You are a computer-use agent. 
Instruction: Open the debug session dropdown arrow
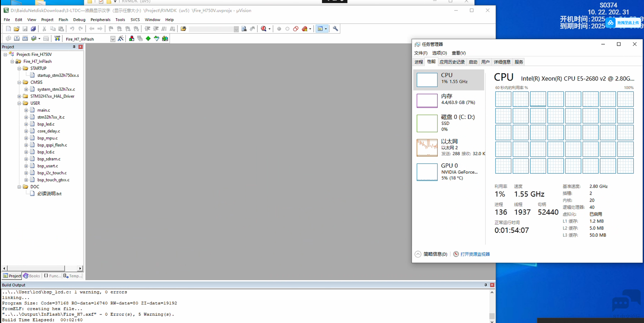coord(270,29)
